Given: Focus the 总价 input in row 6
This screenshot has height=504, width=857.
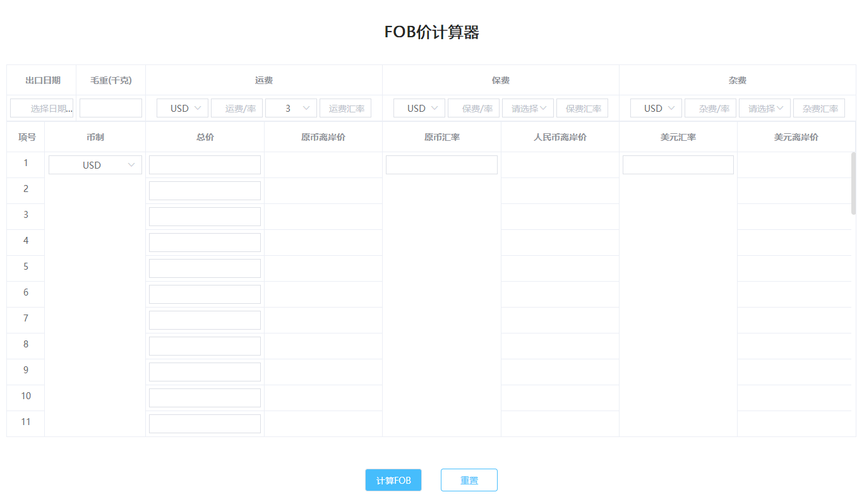Looking at the screenshot, I should (x=205, y=294).
